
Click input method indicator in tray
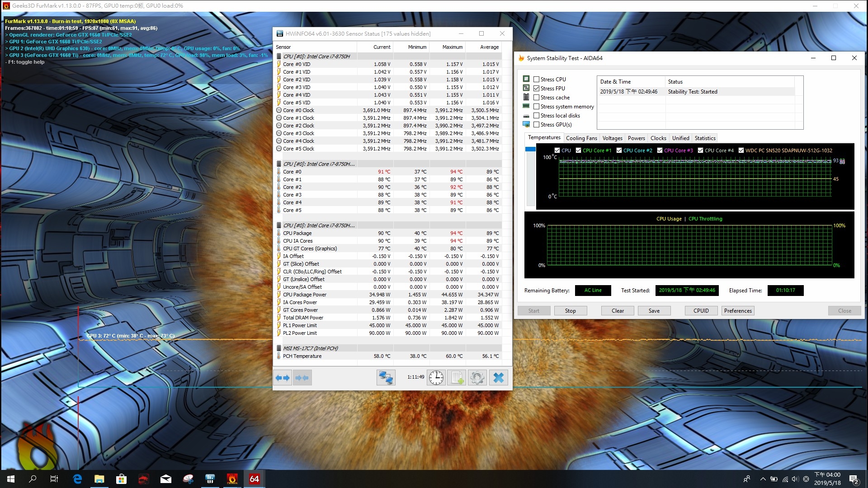(x=806, y=479)
